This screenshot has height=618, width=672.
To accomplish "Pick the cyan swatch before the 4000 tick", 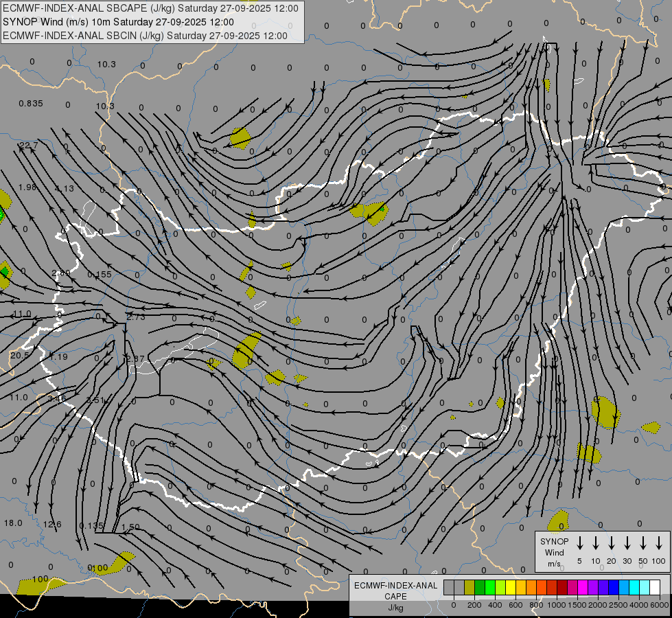I will (x=634, y=587).
